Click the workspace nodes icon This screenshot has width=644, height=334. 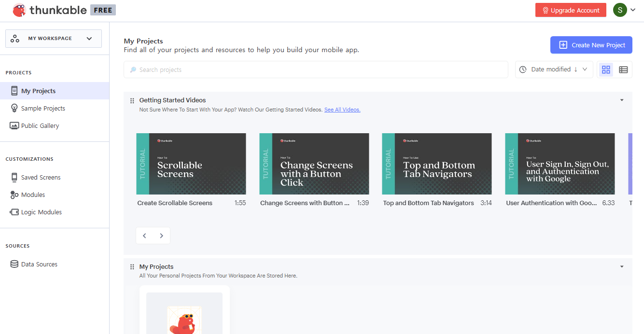pyautogui.click(x=15, y=39)
